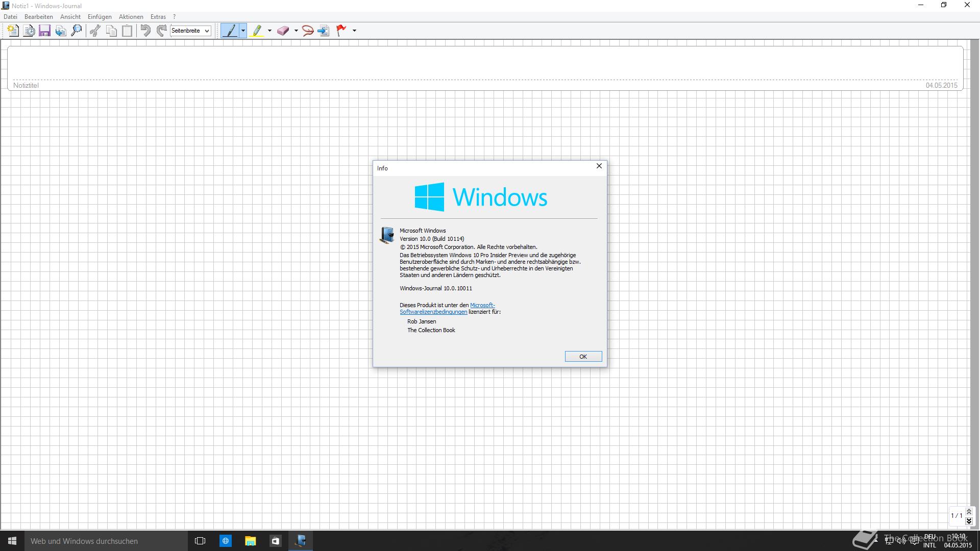Select the red Lasso selection tool
Viewport: 980px width, 551px height.
click(307, 31)
